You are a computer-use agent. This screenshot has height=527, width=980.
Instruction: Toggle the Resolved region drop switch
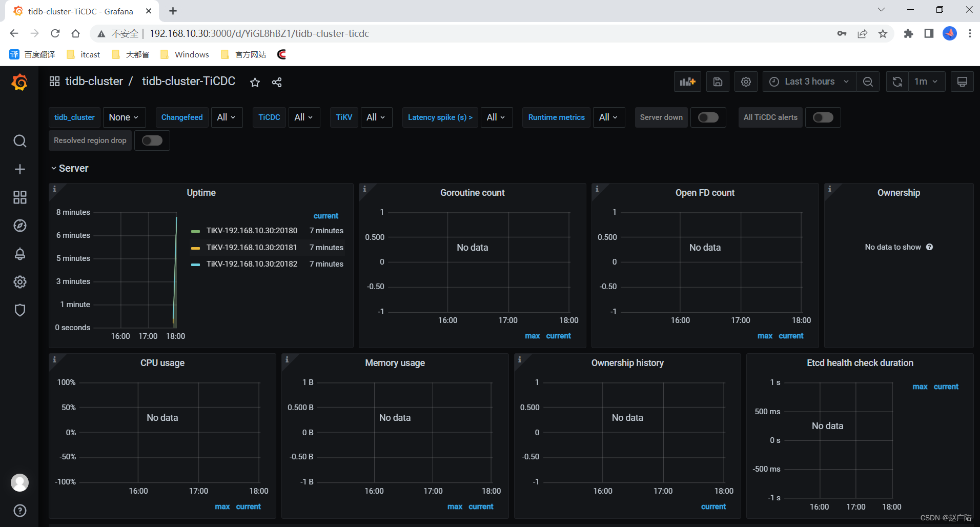152,140
